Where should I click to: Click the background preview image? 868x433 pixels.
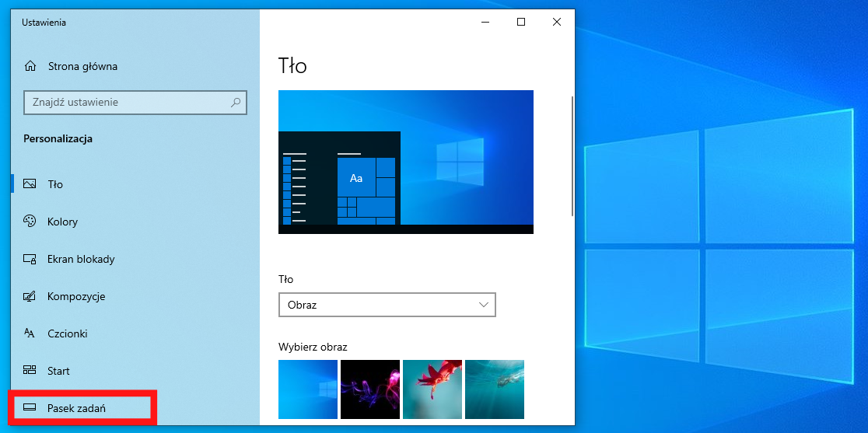coord(406,162)
